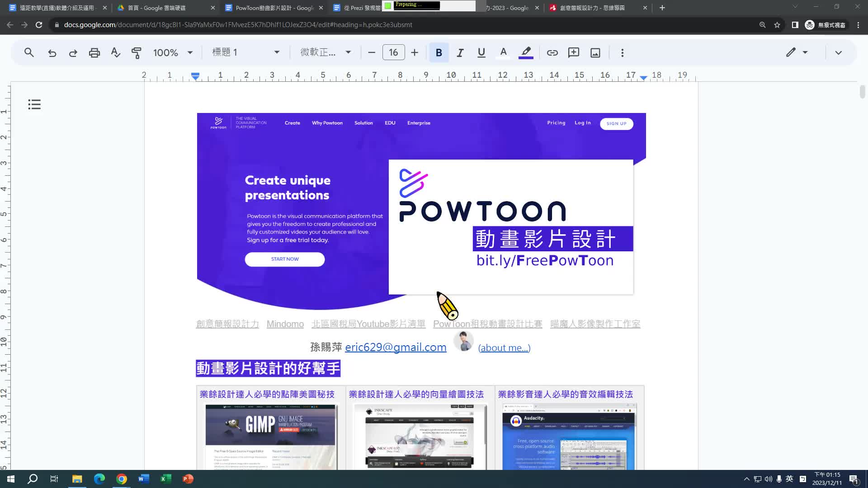Open the toolbar more options menu
The width and height of the screenshot is (868, 488).
click(x=622, y=52)
